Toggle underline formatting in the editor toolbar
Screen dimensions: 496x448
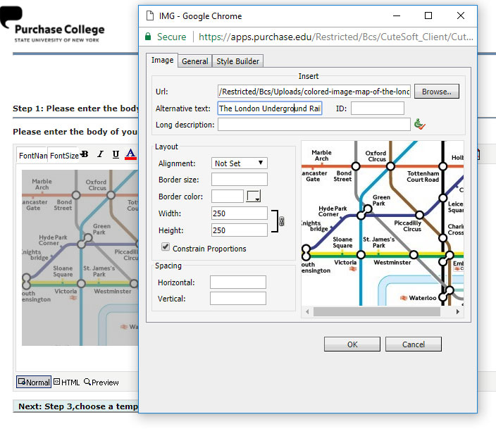tap(116, 154)
